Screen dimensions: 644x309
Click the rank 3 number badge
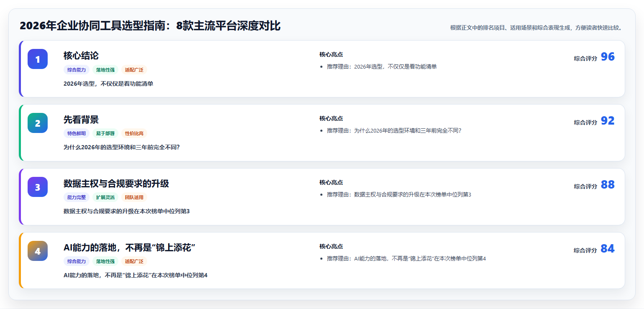tap(38, 187)
